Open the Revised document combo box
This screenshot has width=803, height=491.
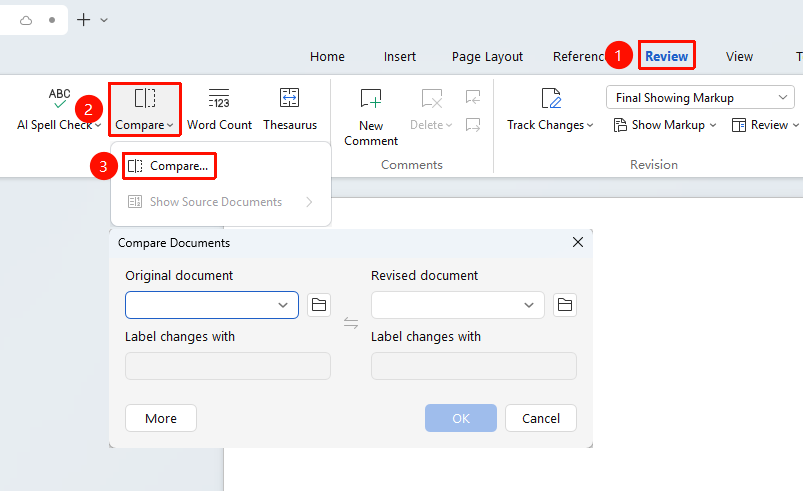coord(458,305)
